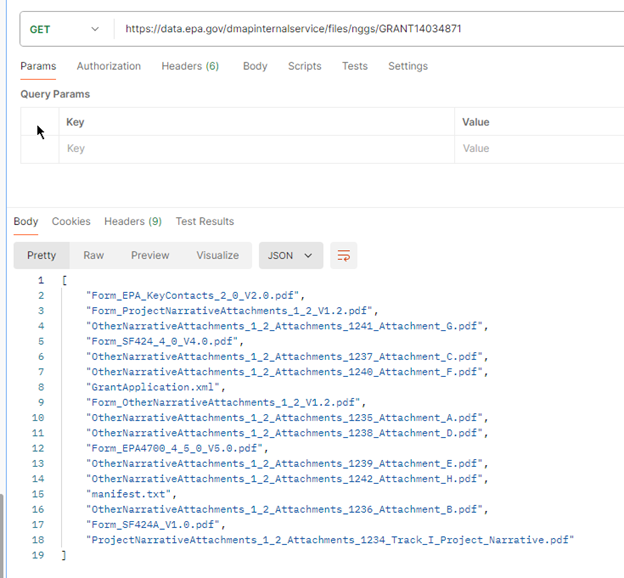The image size is (624, 578).
Task: Click line number 1 in gutter
Action: tap(41, 281)
